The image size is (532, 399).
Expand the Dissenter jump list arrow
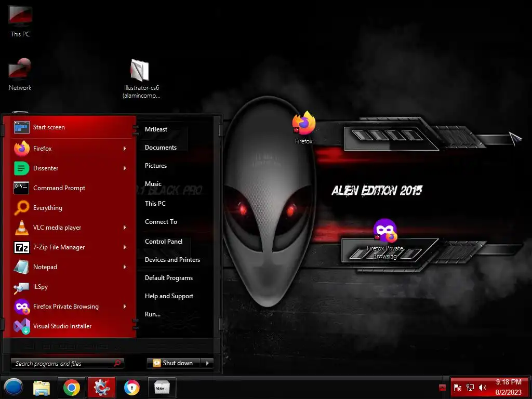tap(125, 168)
